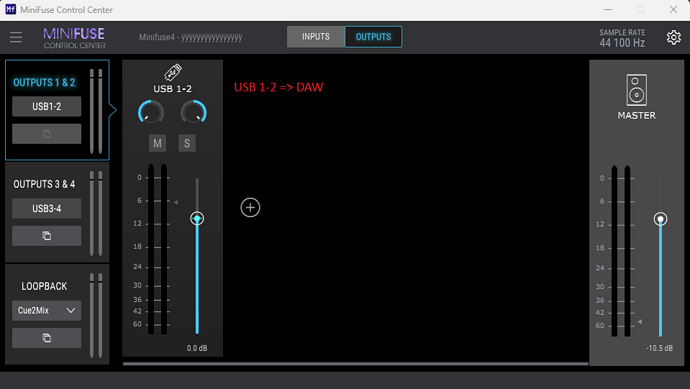
Task: Open the hamburger menu
Action: coord(16,37)
